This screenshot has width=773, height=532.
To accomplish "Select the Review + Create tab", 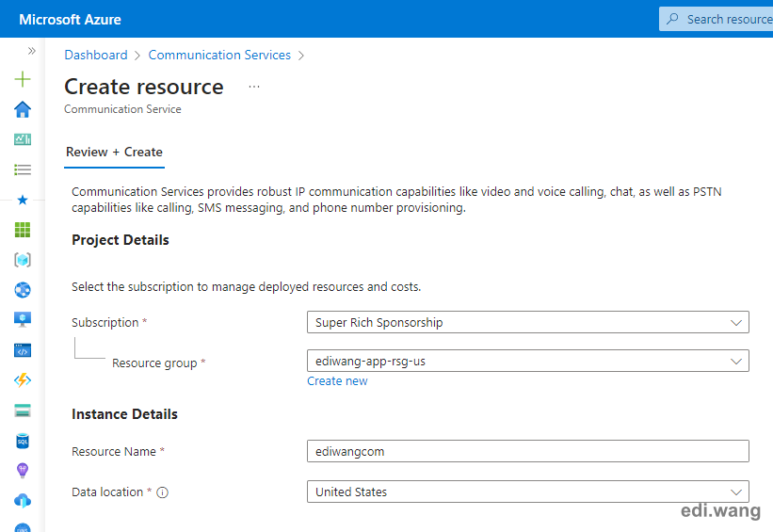I will pyautogui.click(x=114, y=152).
